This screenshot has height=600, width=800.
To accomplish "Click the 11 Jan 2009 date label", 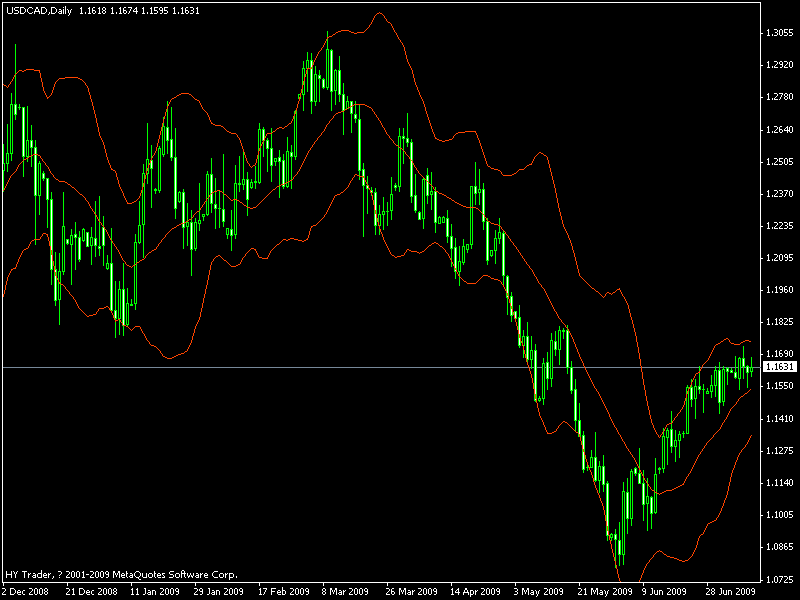I will coord(155,592).
